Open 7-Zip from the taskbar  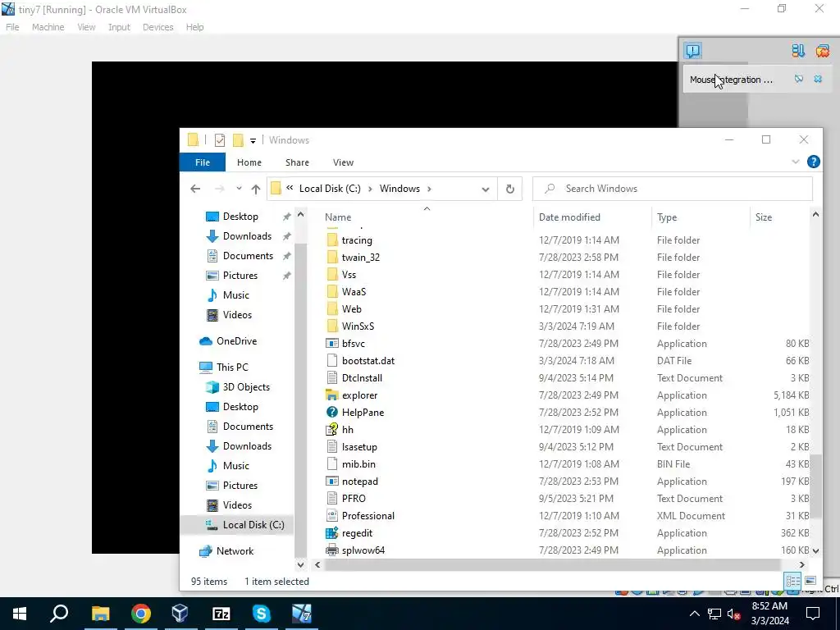(221, 614)
